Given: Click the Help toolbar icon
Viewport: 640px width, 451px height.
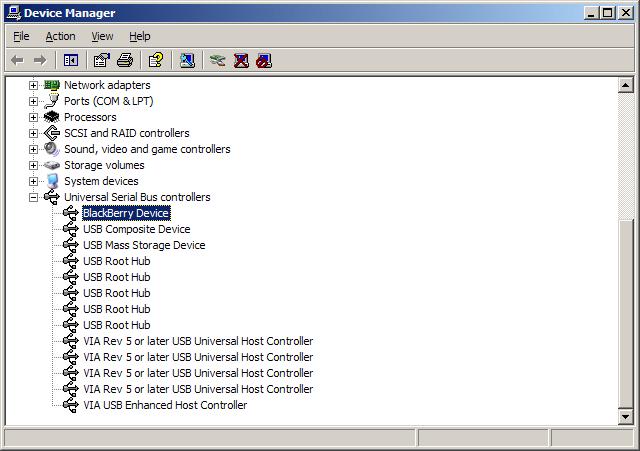Looking at the screenshot, I should 156,60.
